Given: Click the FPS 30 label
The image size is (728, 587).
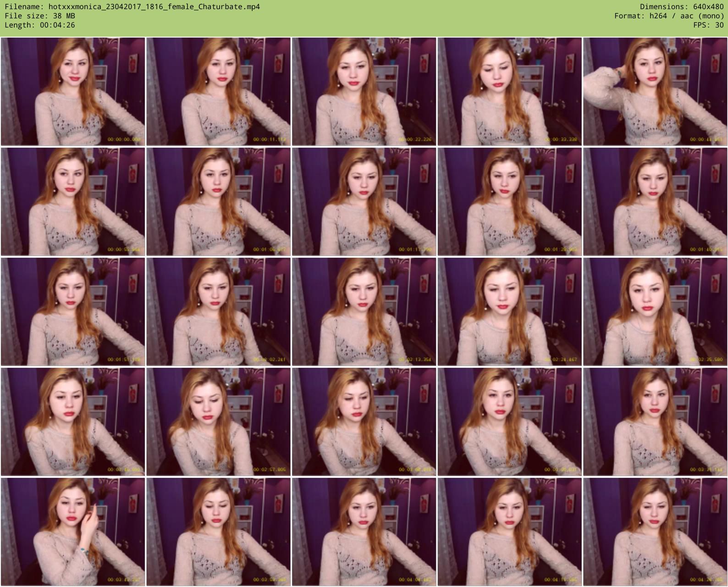Looking at the screenshot, I should (x=708, y=25).
